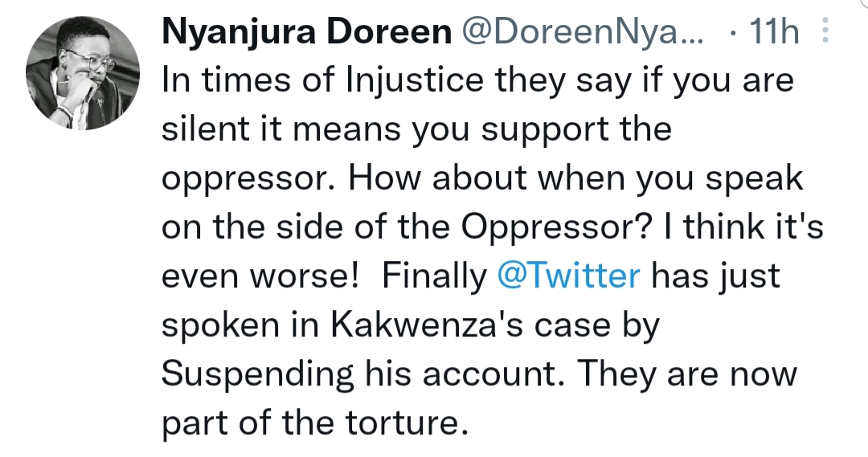Click the words "has just" after @Twitter
The width and height of the screenshot is (868, 457).
pos(715,276)
